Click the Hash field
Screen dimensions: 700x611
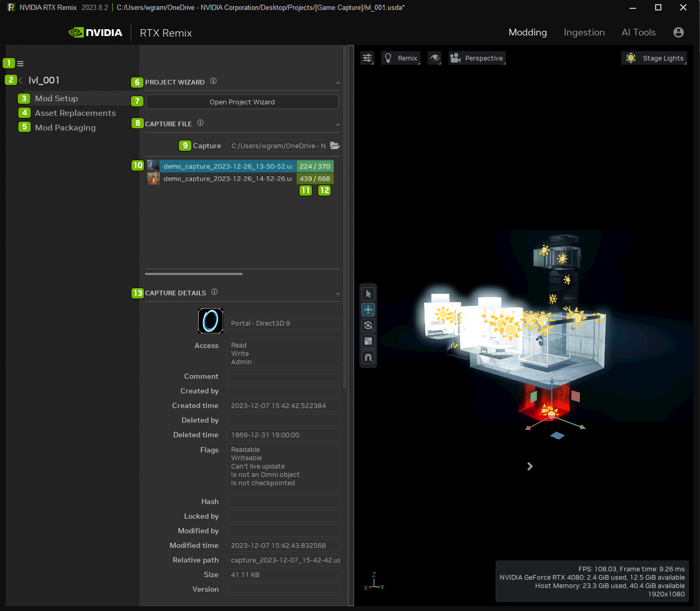[x=283, y=501]
